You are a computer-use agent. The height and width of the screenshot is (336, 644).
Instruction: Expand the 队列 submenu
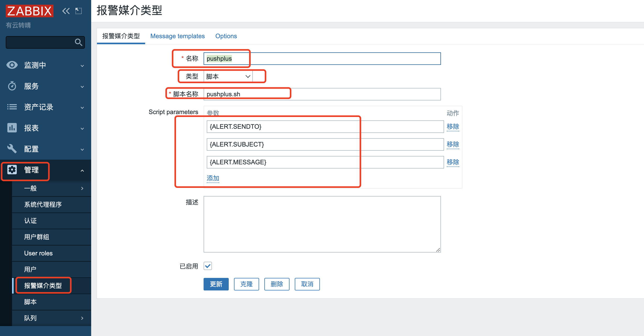tap(82, 318)
